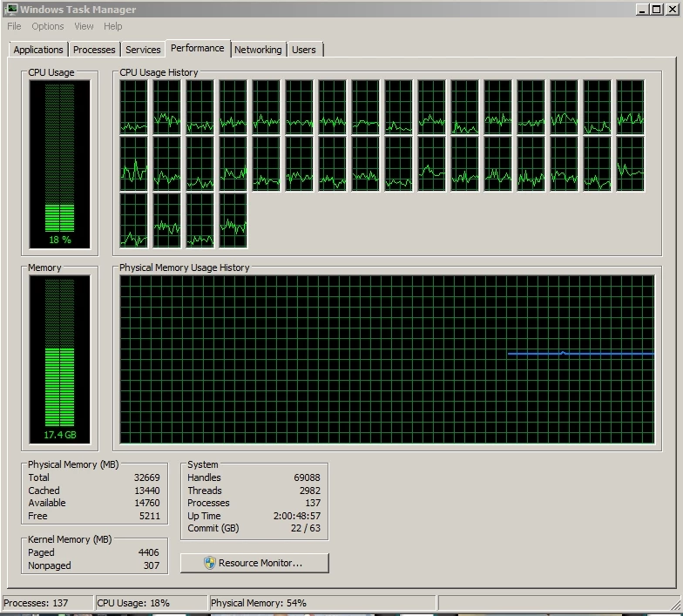This screenshot has width=683, height=616.
Task: Click the Threads count 2982
Action: pos(310,491)
